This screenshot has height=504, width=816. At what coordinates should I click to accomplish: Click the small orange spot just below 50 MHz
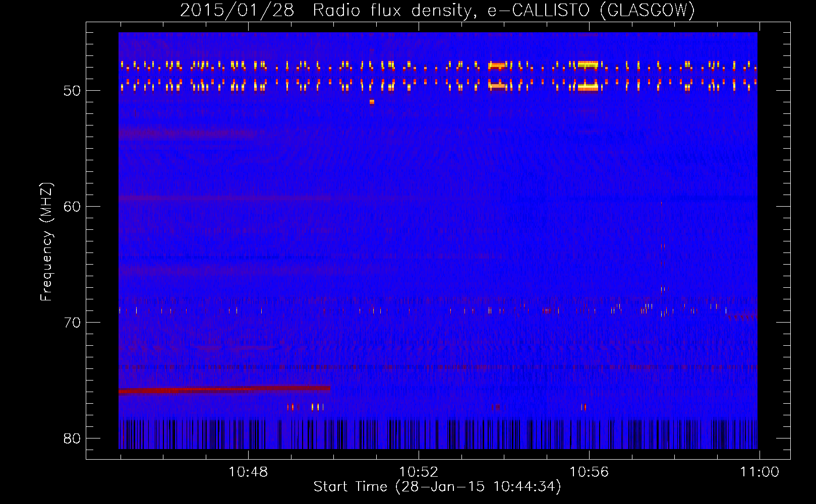(372, 102)
